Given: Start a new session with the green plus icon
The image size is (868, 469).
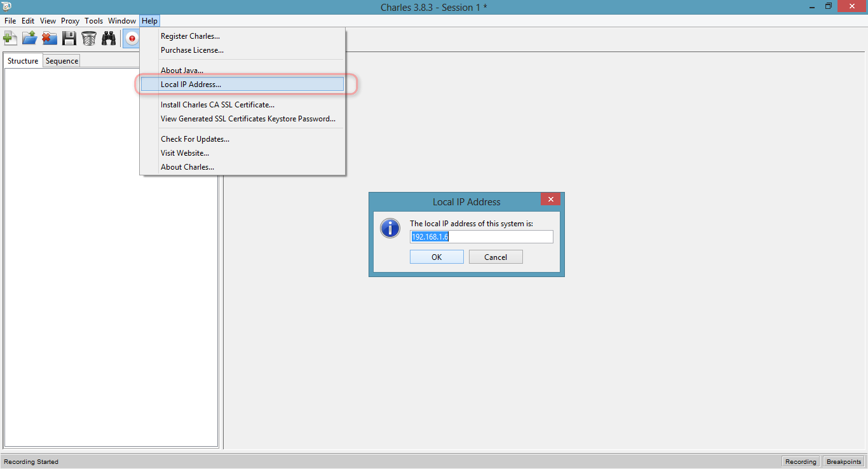Looking at the screenshot, I should (x=10, y=38).
